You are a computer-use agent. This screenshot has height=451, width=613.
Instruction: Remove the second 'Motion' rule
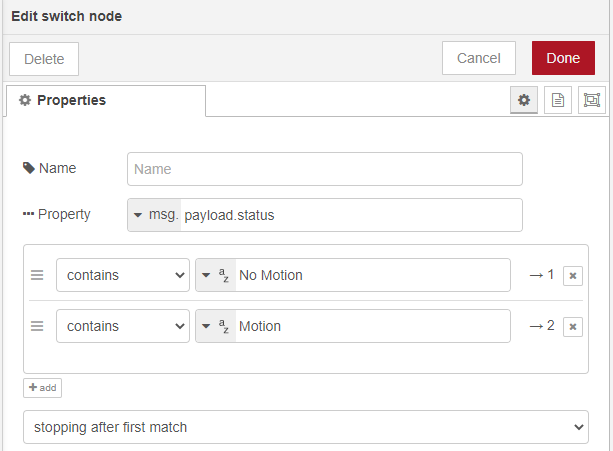point(572,326)
